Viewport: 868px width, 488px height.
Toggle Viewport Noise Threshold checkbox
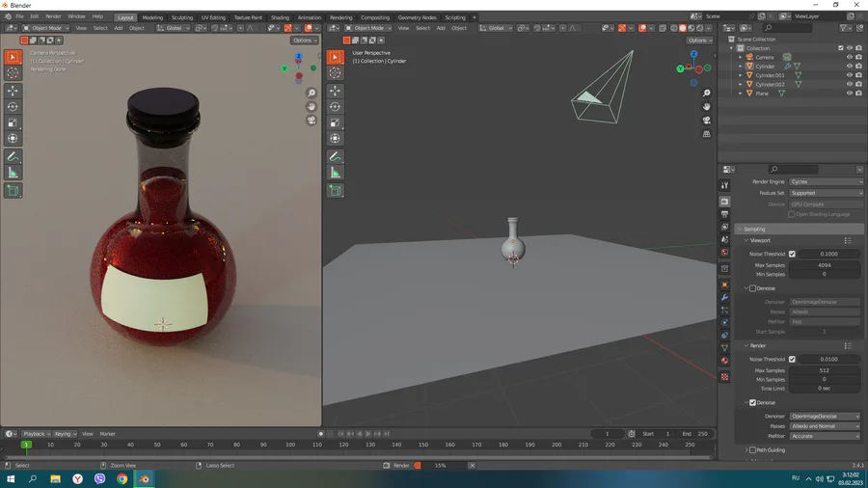(792, 254)
